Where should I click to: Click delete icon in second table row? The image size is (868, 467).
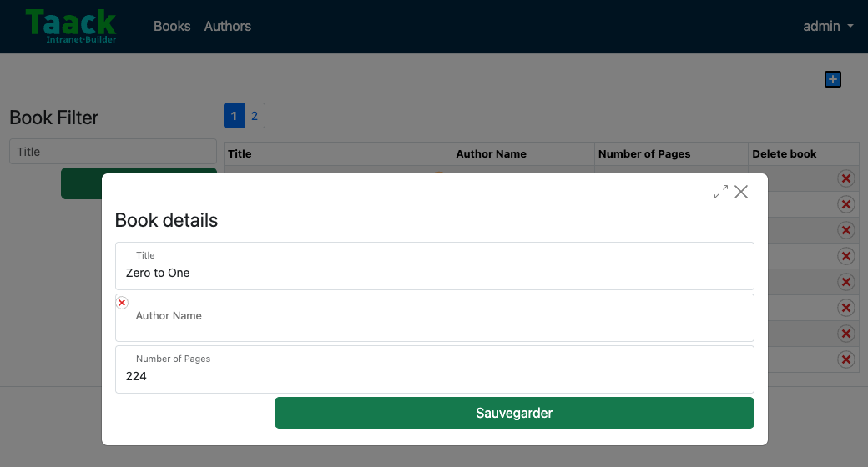(x=845, y=204)
